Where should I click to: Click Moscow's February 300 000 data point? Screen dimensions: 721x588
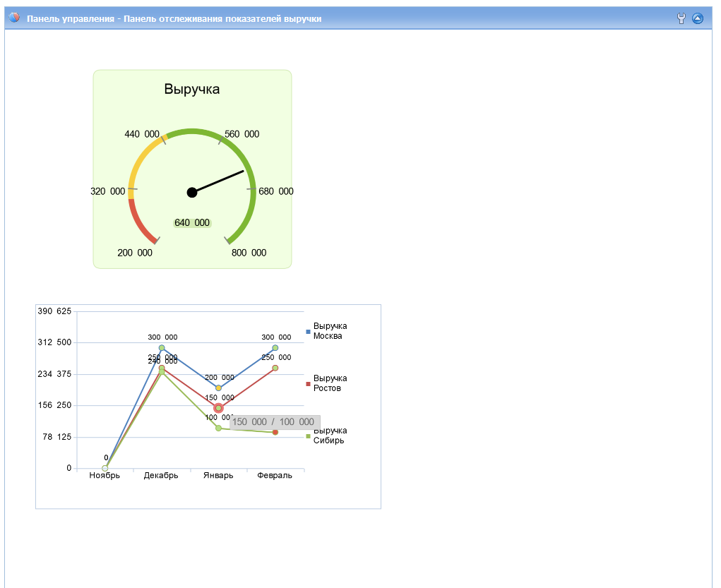click(x=275, y=348)
